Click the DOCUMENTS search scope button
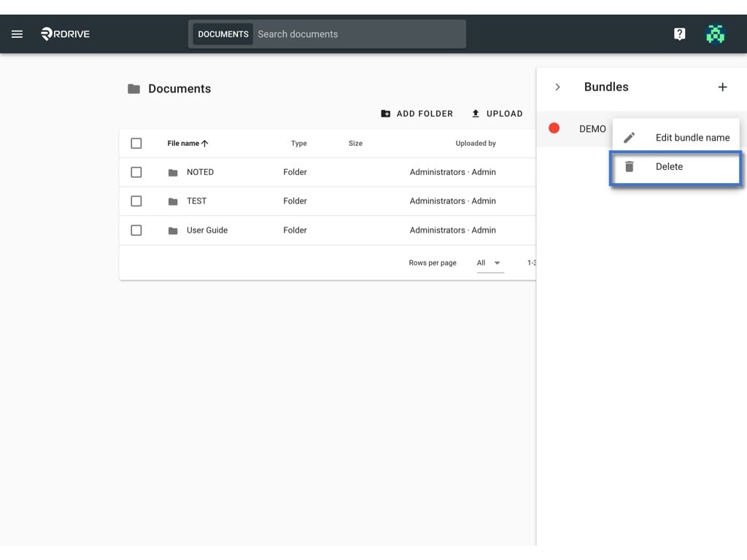The image size is (747, 560). pos(223,34)
